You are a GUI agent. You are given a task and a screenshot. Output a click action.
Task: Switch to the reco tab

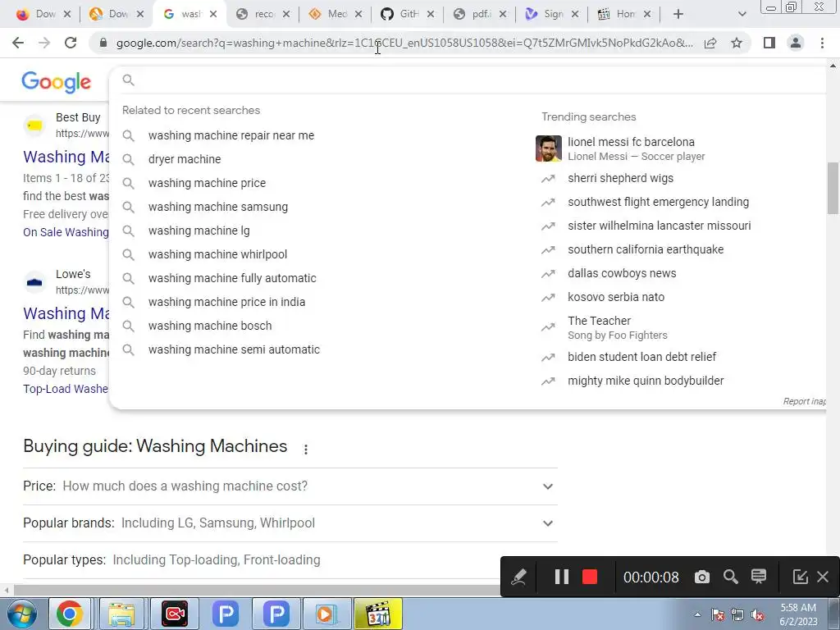[x=262, y=14]
